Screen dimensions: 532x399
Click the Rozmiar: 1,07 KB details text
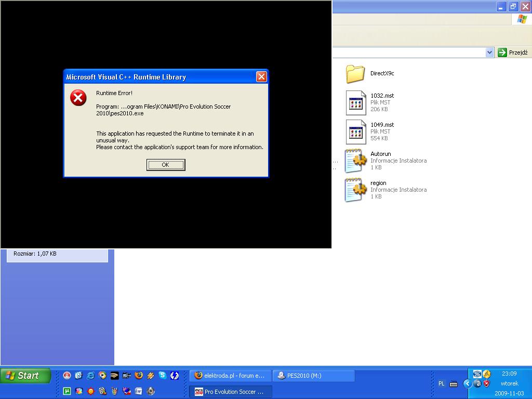coord(35,254)
